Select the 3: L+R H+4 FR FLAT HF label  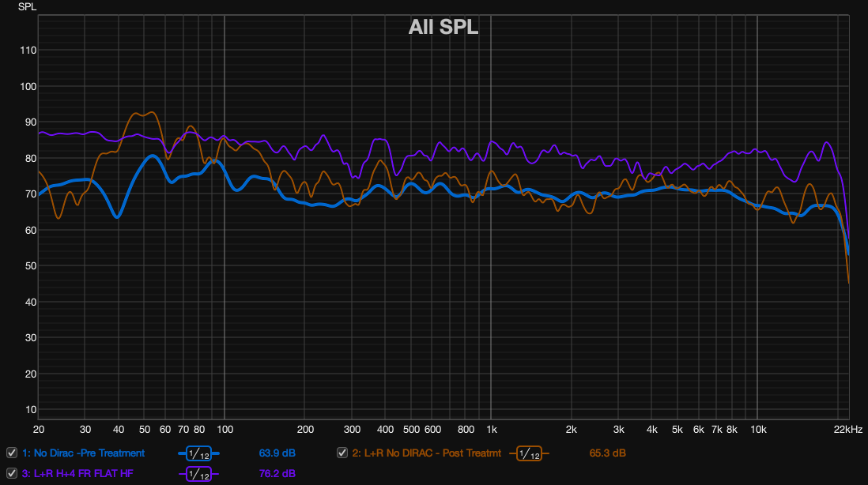pos(77,474)
